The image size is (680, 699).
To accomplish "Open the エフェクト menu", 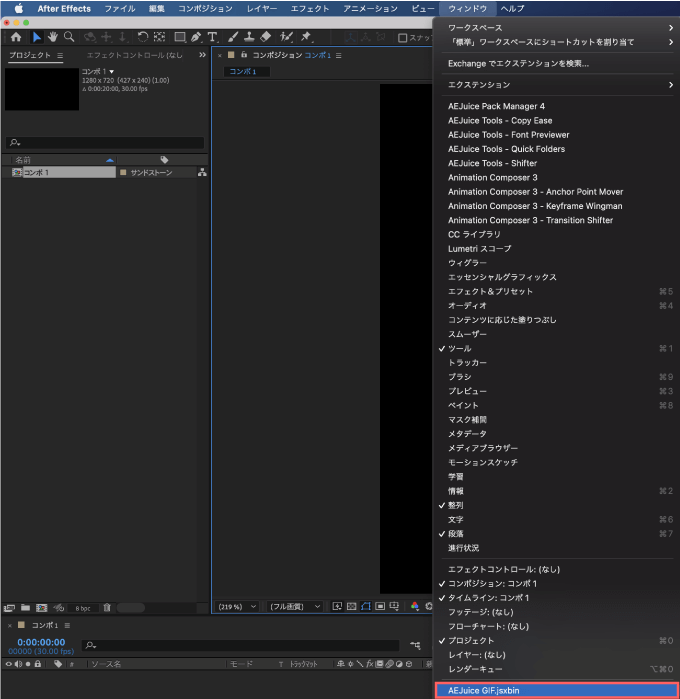I will 310,8.
